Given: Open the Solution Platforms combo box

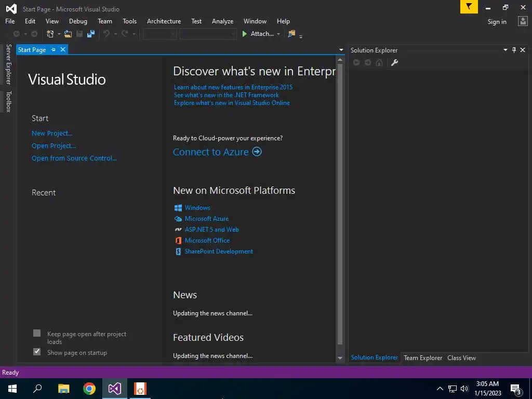Looking at the screenshot, I should tap(208, 34).
